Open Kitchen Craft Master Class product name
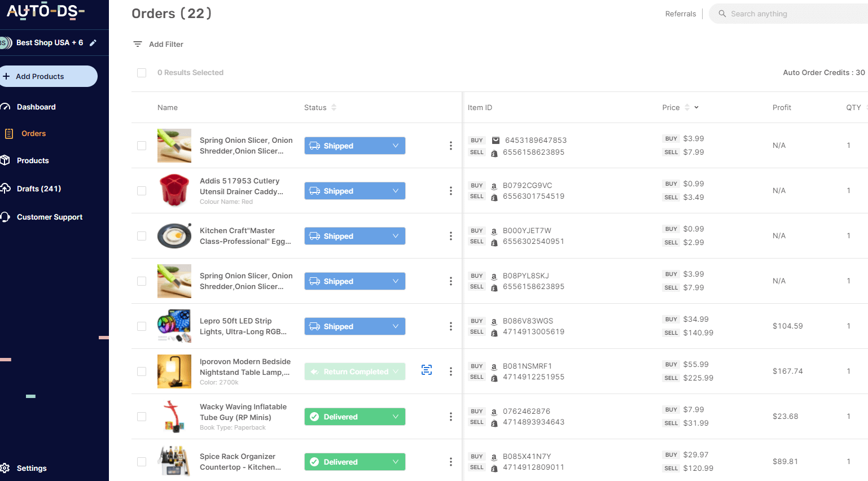This screenshot has width=868, height=481. [x=246, y=236]
